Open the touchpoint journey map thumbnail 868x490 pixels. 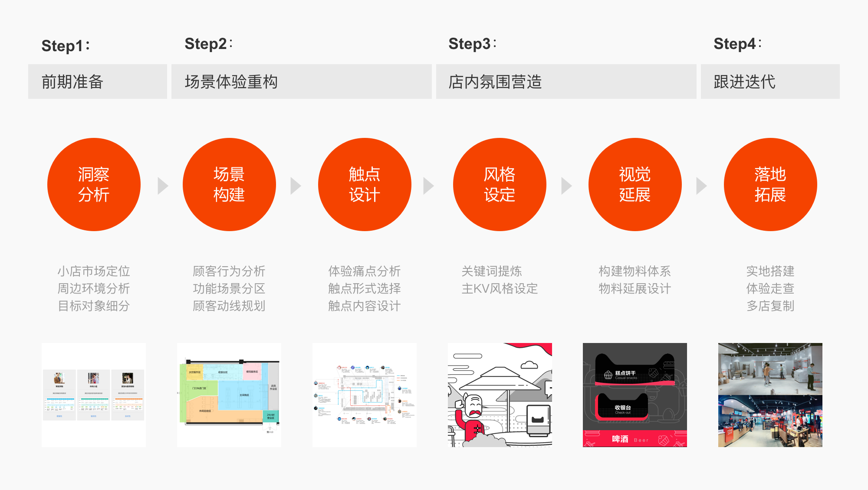coord(365,395)
